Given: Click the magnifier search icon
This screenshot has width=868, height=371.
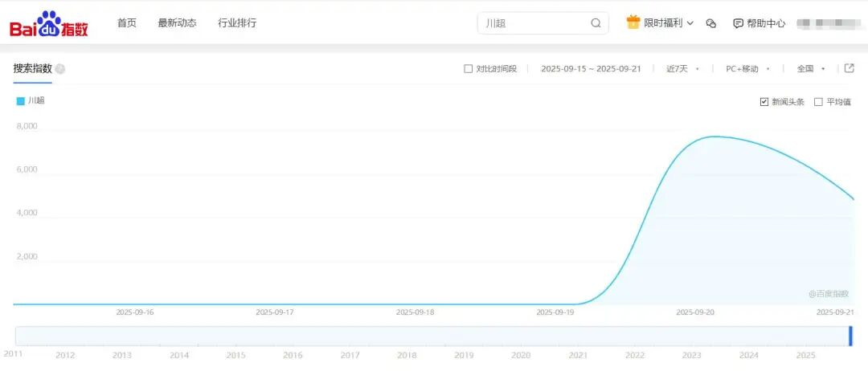Looking at the screenshot, I should [x=596, y=23].
